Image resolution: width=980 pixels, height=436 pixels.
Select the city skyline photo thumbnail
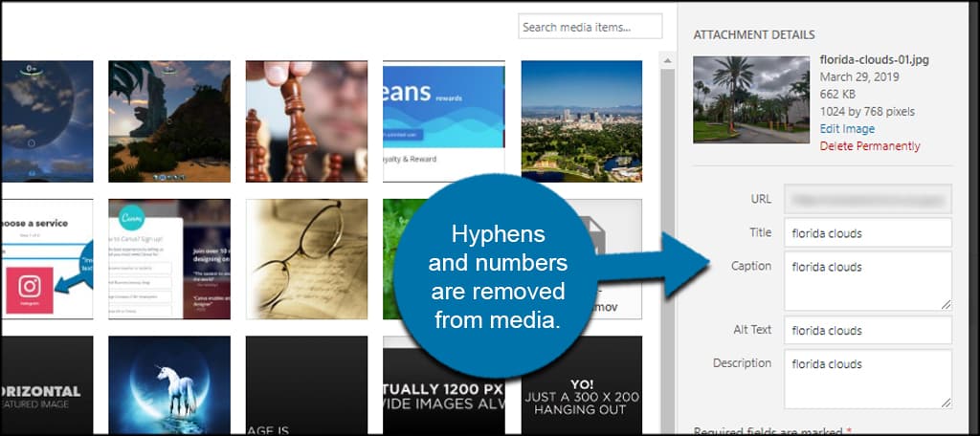[581, 121]
